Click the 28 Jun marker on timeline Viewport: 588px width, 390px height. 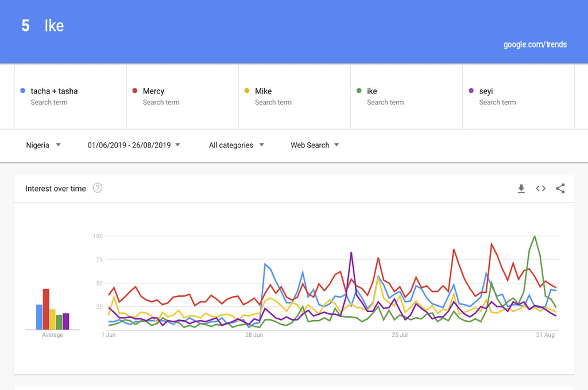pos(254,334)
